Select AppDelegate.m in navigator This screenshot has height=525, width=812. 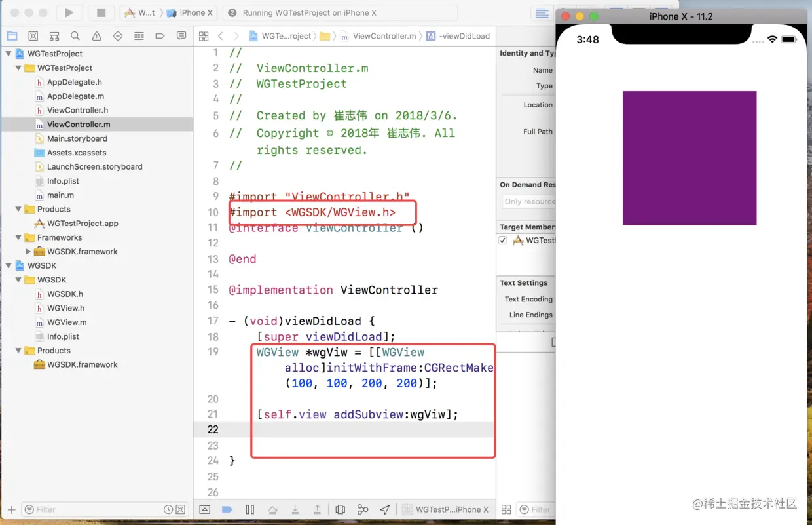[75, 96]
